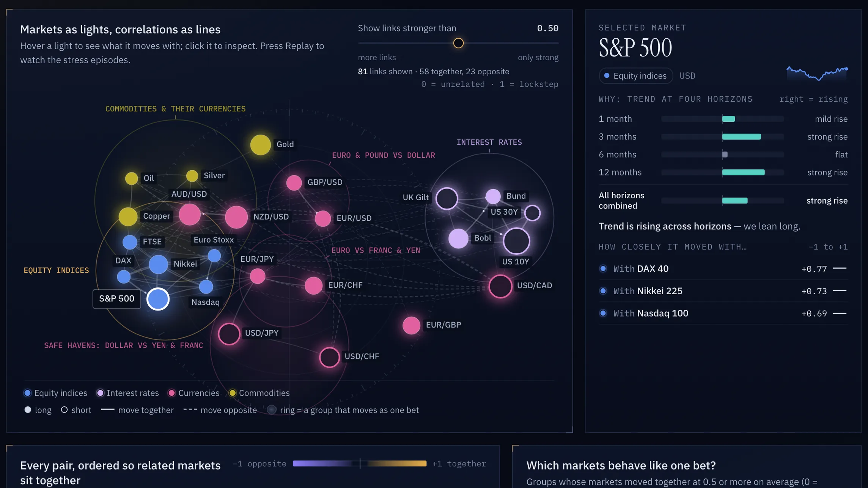The width and height of the screenshot is (868, 488).
Task: Select the USD/CAD short node
Action: click(500, 286)
